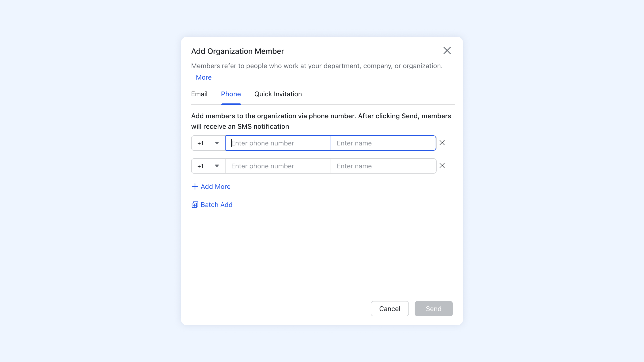This screenshot has width=644, height=362.
Task: Click the Cancel button
Action: coord(389,309)
